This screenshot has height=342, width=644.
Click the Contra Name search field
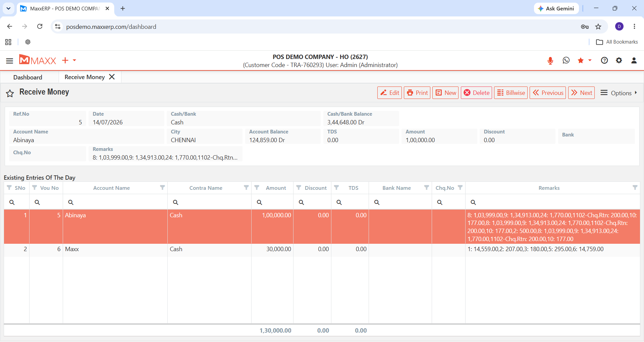pos(209,202)
